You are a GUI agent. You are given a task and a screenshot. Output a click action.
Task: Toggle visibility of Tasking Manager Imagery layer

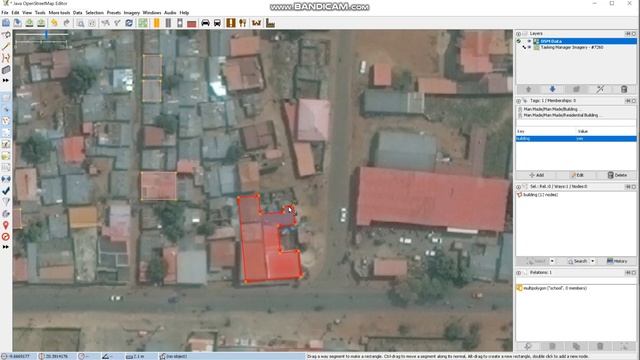529,47
